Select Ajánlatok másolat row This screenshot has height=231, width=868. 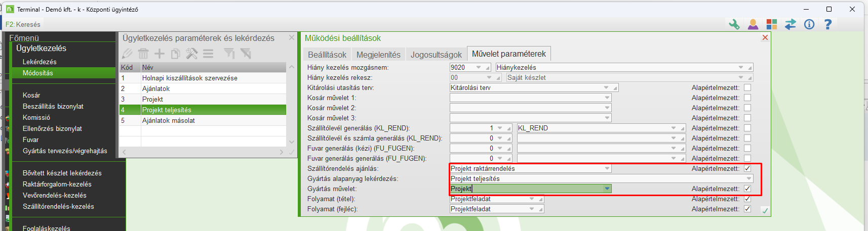[x=203, y=120]
